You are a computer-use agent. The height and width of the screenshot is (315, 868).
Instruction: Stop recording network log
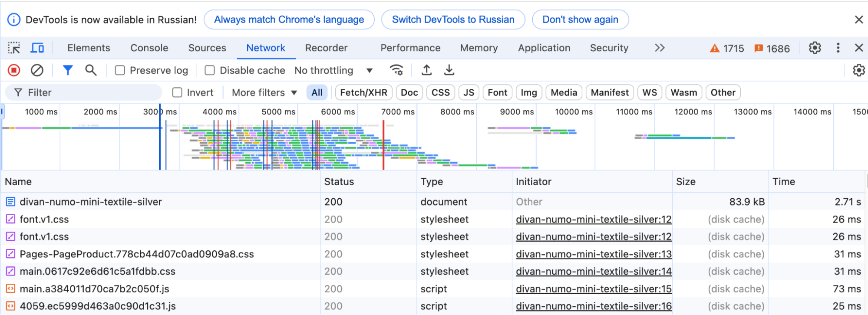(x=14, y=70)
